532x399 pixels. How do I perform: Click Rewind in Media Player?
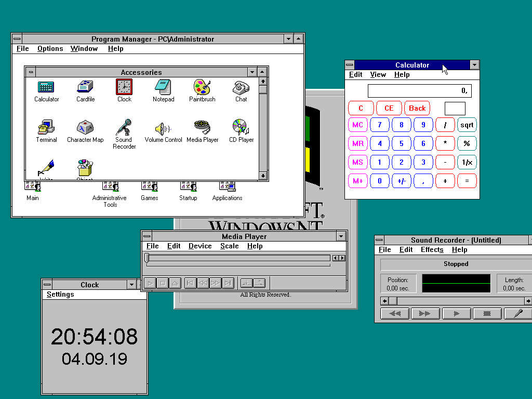pyautogui.click(x=203, y=283)
